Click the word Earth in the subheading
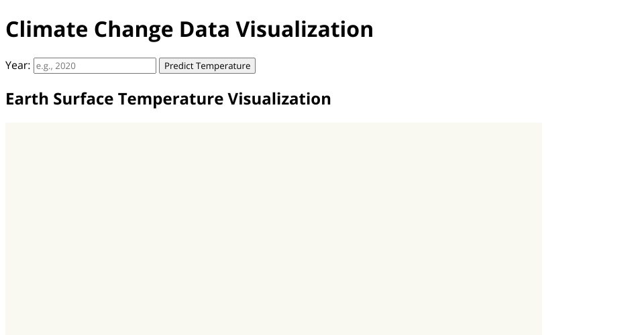 27,98
